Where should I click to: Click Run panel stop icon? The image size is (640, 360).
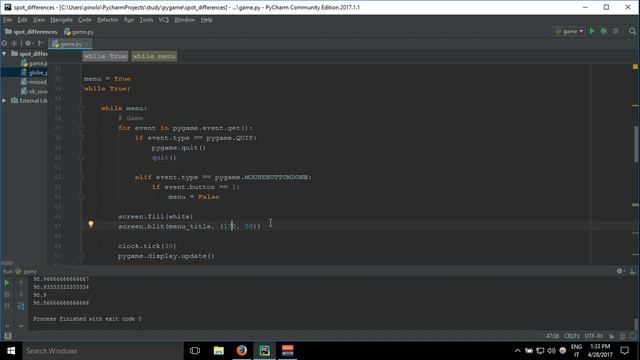click(x=7, y=294)
